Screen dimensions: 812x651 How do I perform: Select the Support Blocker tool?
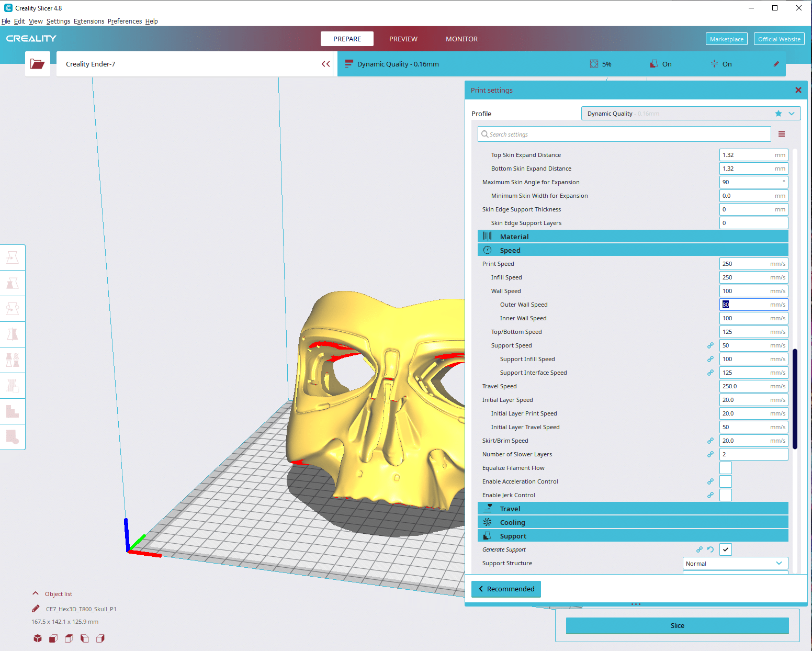13,386
